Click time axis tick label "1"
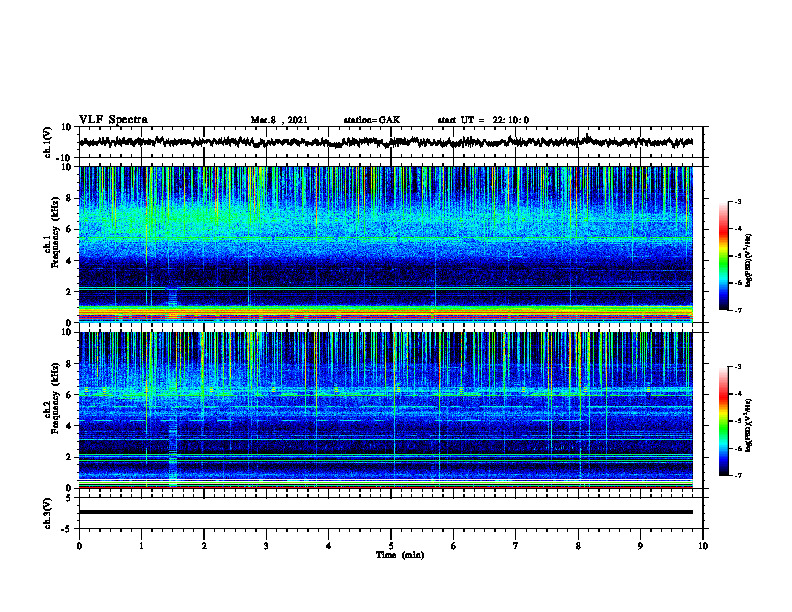Viewport: 792px width, 612px height. click(141, 546)
